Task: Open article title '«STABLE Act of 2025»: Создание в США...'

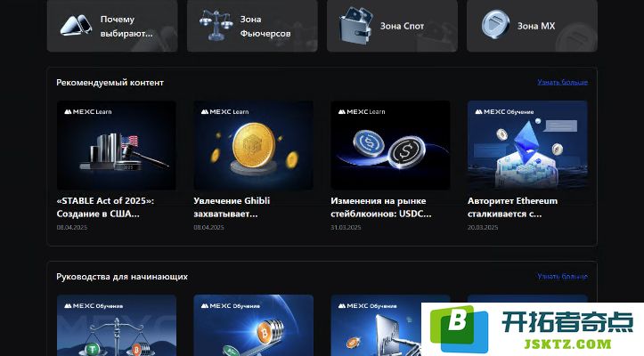Action: coord(105,207)
